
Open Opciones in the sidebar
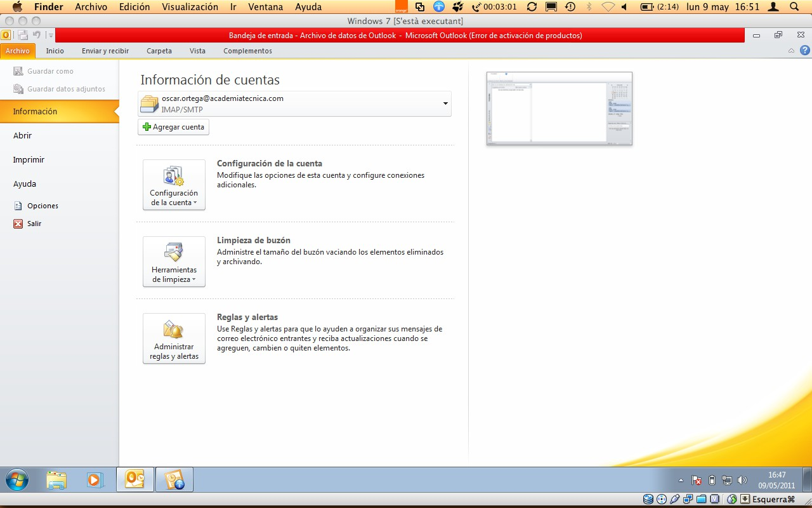click(x=43, y=206)
